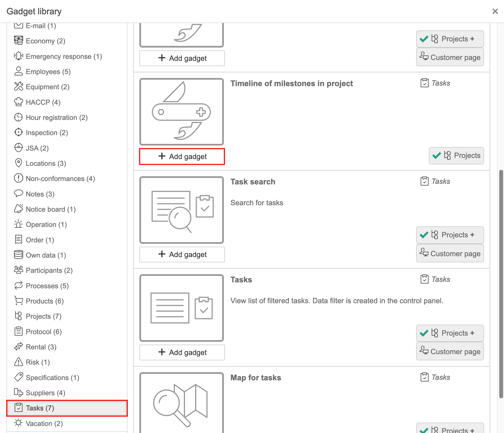Select the Tasks (7) category
The width and height of the screenshot is (504, 433).
click(x=67, y=408)
